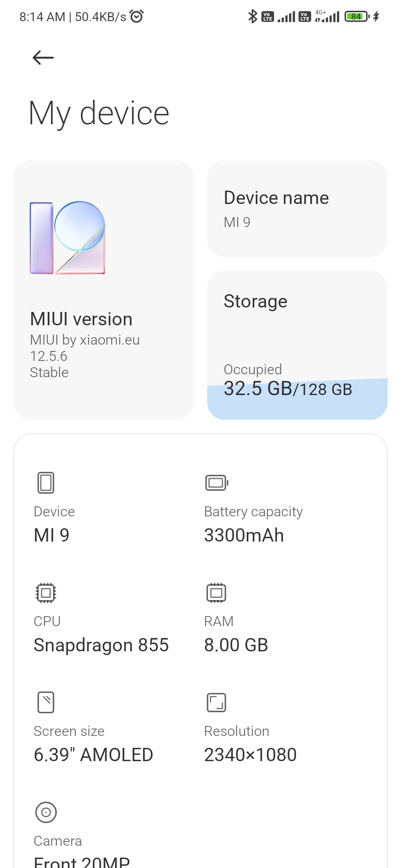Tap the Snapdragon 855 text
401x868 pixels.
click(x=101, y=645)
